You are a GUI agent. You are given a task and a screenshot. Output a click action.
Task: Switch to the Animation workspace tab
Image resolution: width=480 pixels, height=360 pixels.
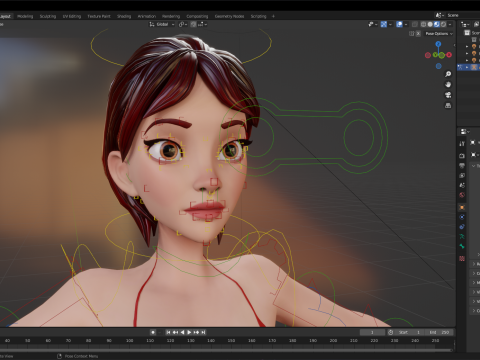pos(147,16)
